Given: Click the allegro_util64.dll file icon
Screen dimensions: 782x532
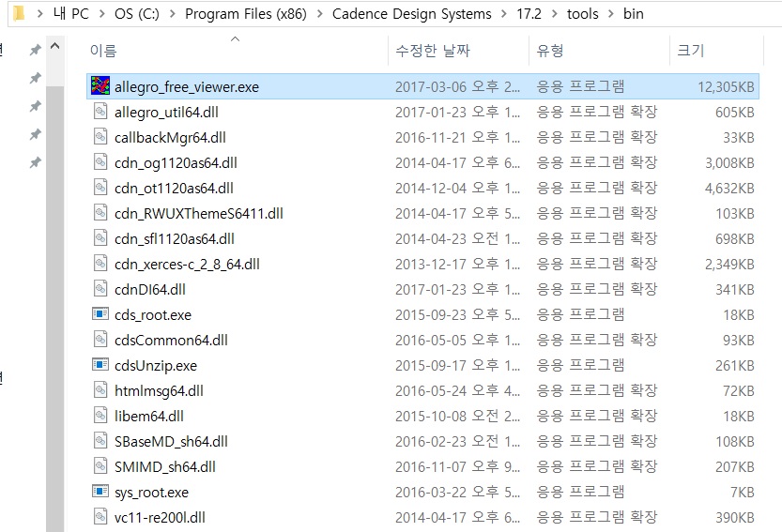Looking at the screenshot, I should tap(100, 112).
